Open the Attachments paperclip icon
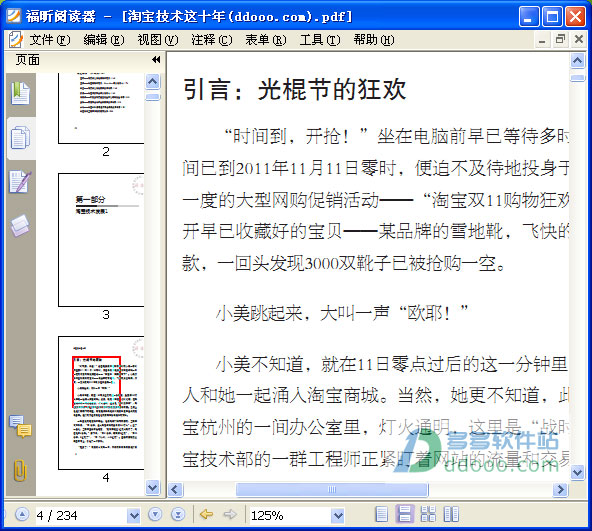This screenshot has height=531, width=592. coord(20,471)
